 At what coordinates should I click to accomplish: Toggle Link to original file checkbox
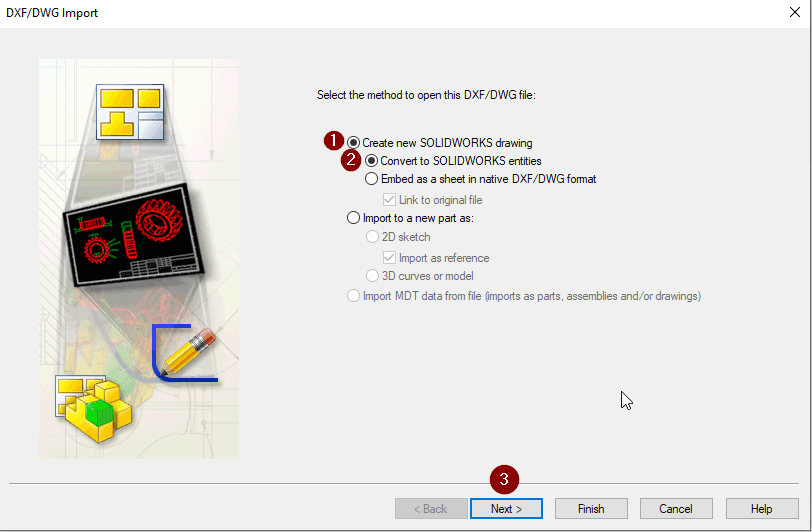390,200
